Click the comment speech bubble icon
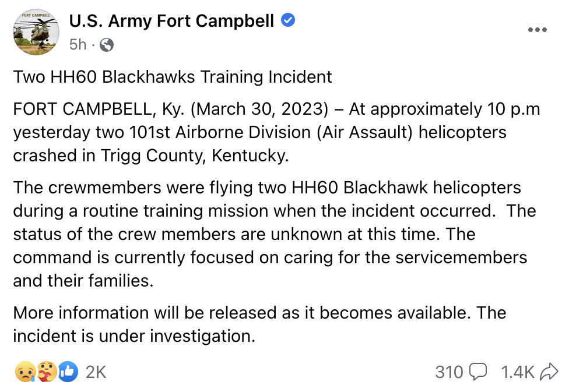This screenshot has width=569, height=392. (478, 372)
